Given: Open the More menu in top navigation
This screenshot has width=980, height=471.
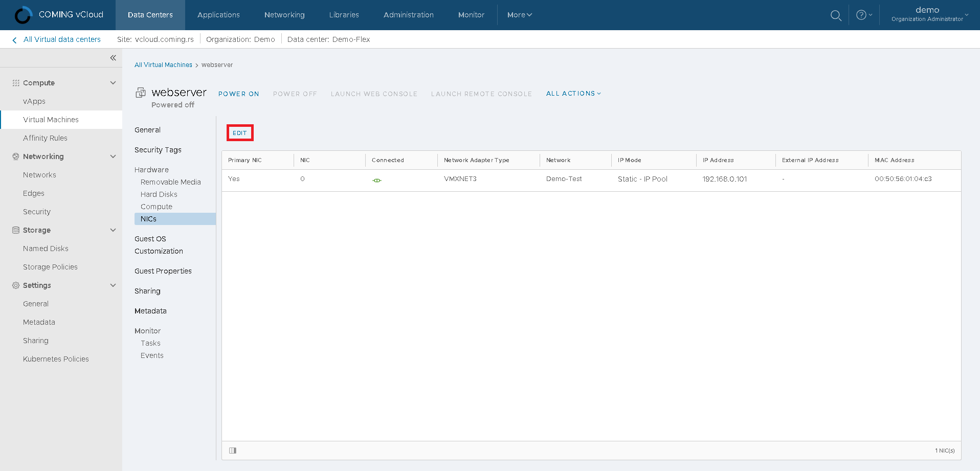Looking at the screenshot, I should click(x=519, y=15).
